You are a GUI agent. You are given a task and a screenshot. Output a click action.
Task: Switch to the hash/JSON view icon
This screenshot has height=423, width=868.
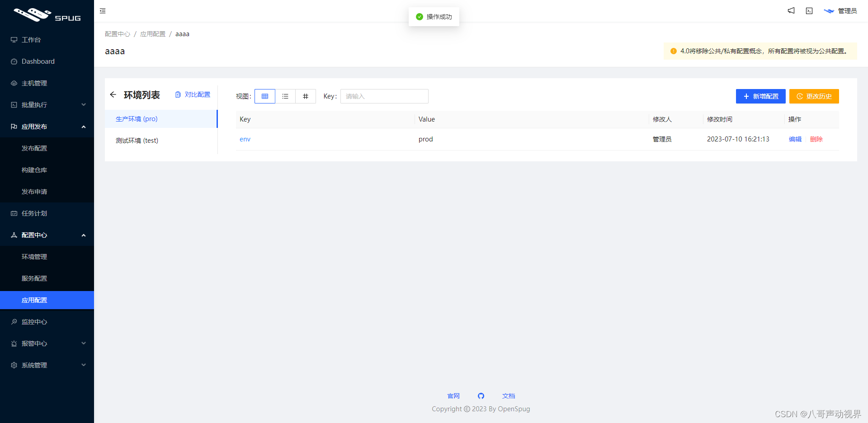[x=306, y=96]
